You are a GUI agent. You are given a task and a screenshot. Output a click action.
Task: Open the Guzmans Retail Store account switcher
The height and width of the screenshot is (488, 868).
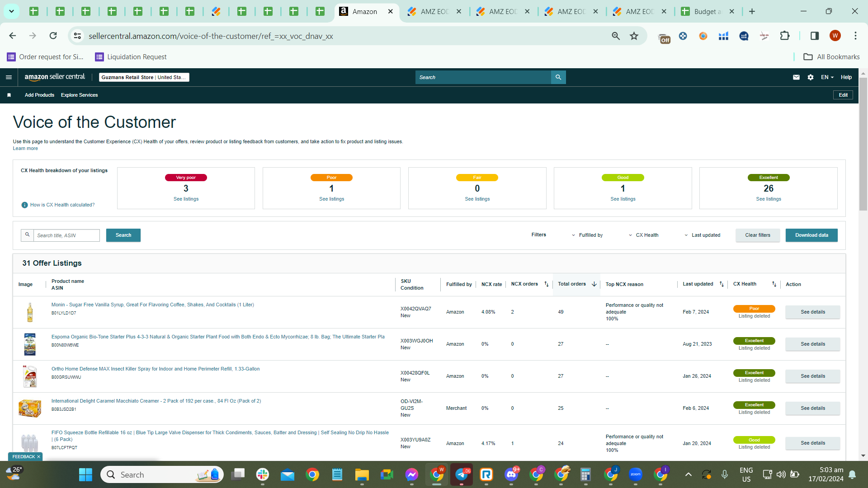144,77
